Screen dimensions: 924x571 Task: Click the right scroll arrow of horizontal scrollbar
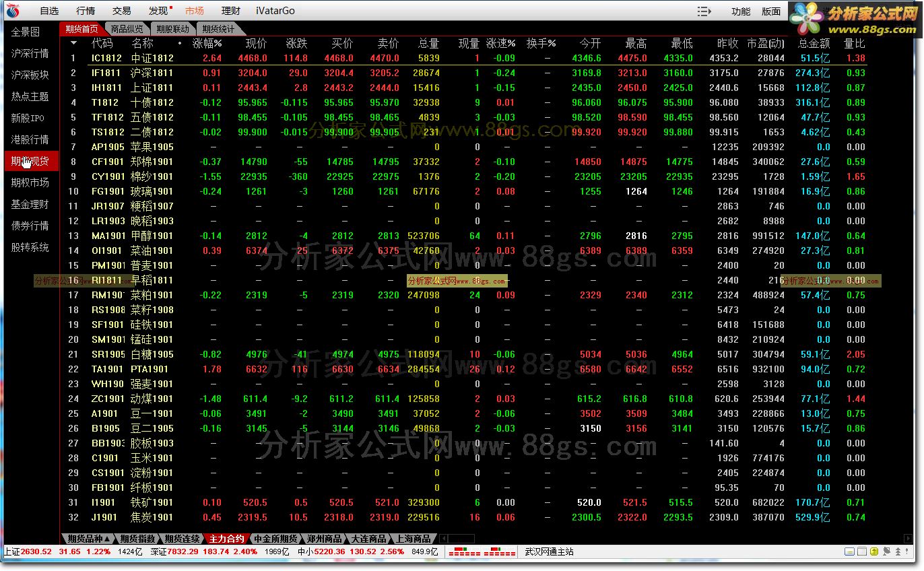pos(909,539)
